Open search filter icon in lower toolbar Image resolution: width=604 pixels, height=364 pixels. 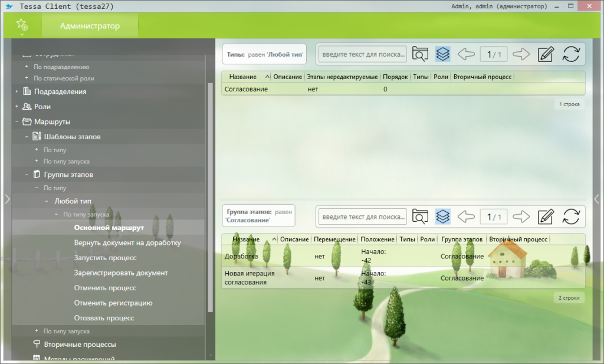[419, 217]
